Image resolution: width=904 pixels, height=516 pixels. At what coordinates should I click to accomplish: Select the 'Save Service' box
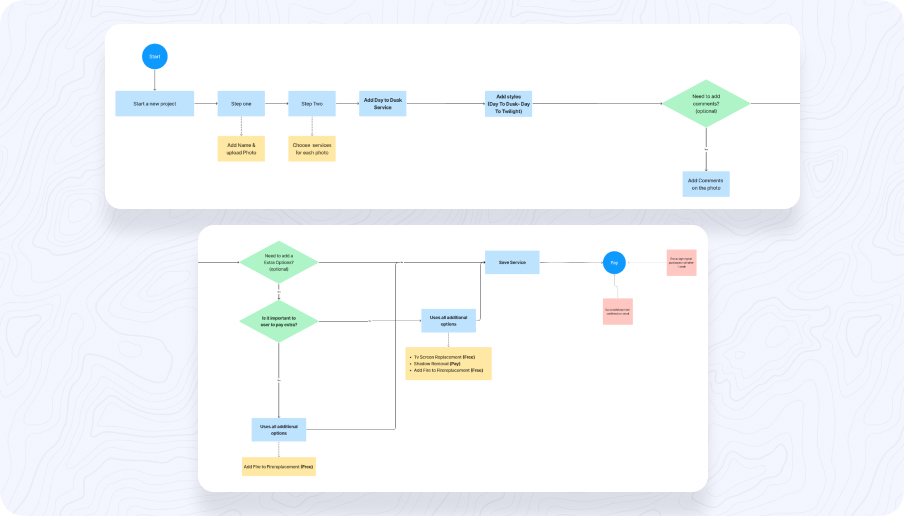pos(512,262)
